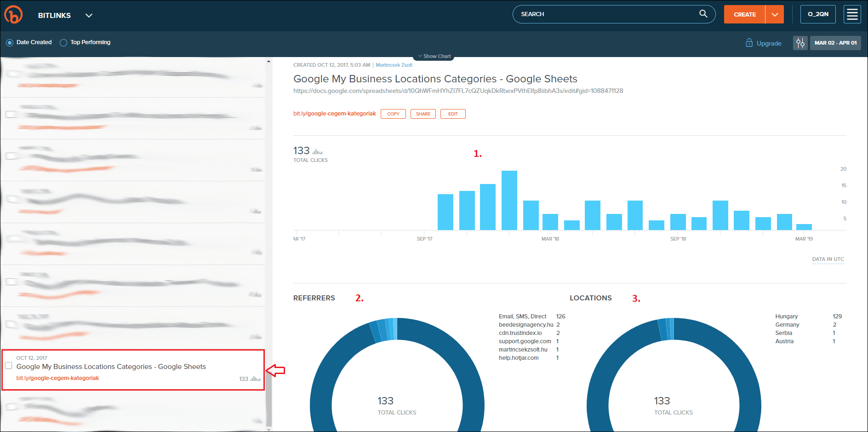
Task: Select the Top Performing radio button
Action: coord(63,42)
